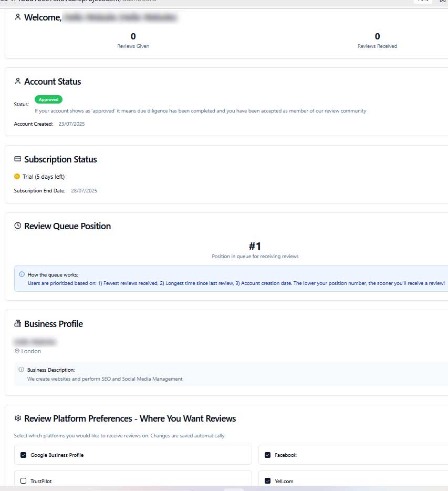Select the Account Status person icon
448x491 pixels.
click(x=17, y=81)
